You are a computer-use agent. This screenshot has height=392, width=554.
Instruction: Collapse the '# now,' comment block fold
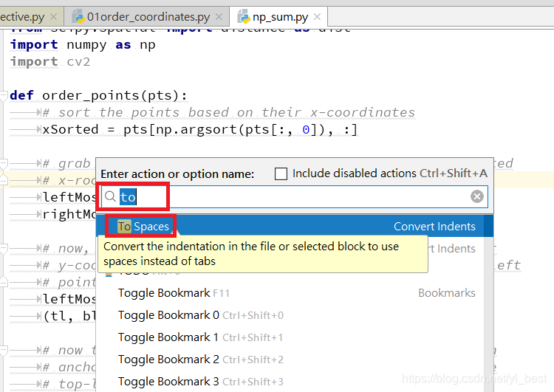(x=4, y=249)
